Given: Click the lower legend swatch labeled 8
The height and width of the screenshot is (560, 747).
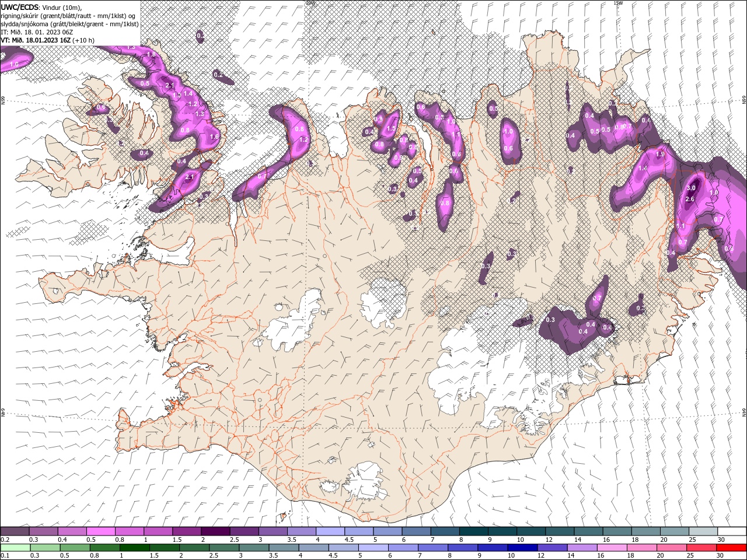Looking at the screenshot, I should pyautogui.click(x=463, y=548).
